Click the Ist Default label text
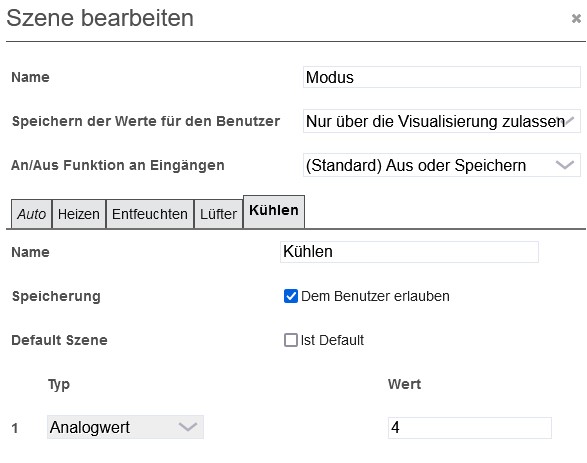This screenshot has width=587, height=463. (x=332, y=340)
